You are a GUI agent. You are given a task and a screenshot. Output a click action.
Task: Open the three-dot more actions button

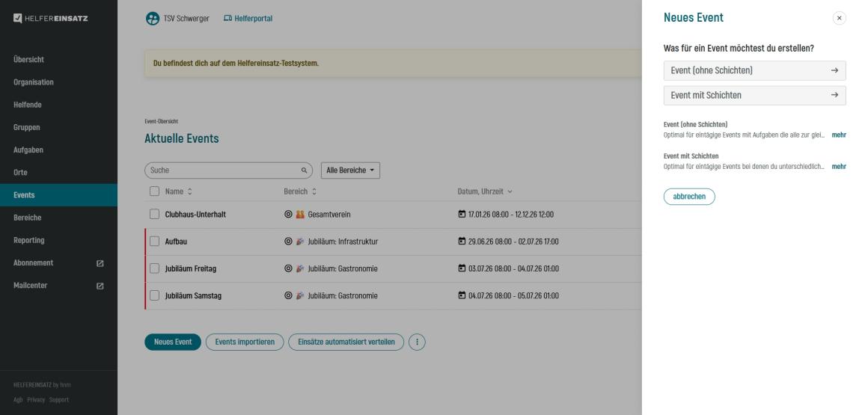[417, 342]
